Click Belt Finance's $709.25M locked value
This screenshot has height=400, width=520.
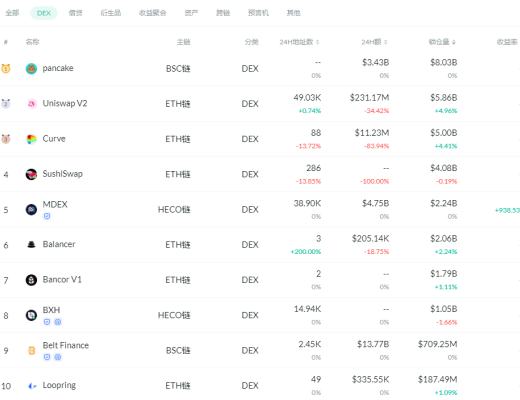pos(437,344)
